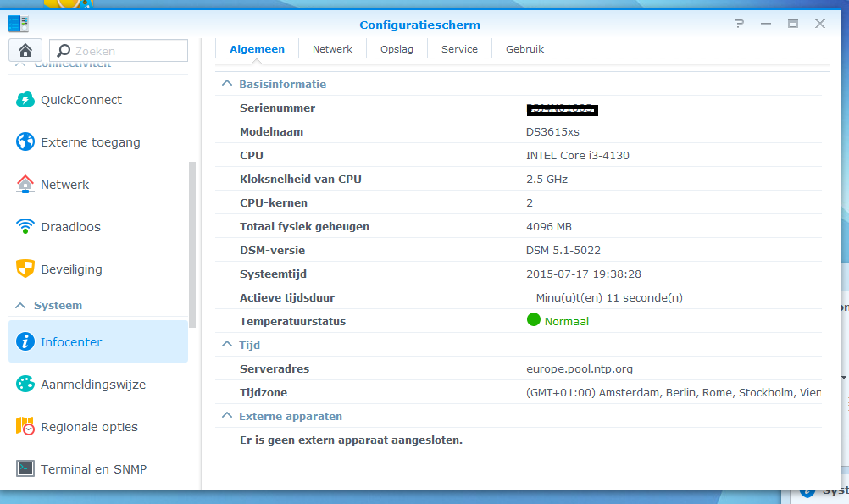Viewport: 849px width, 504px height.
Task: Open QuickConnect from the sidebar label
Action: (81, 100)
